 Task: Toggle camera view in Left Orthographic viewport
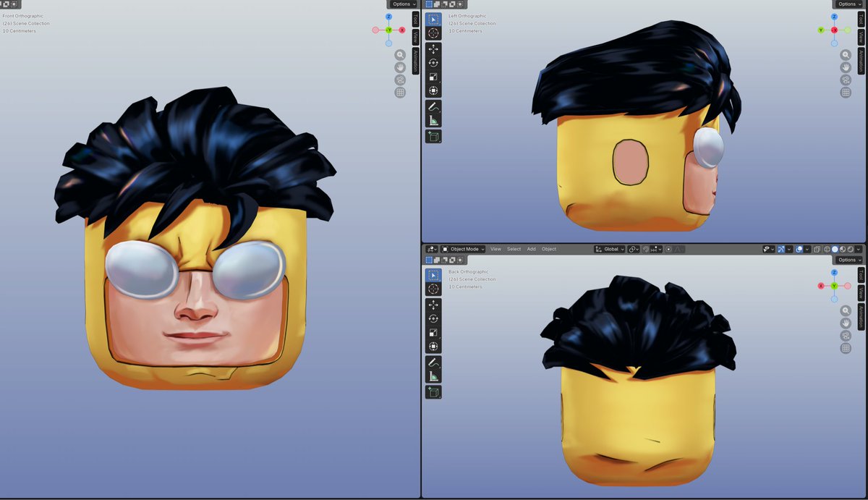846,80
